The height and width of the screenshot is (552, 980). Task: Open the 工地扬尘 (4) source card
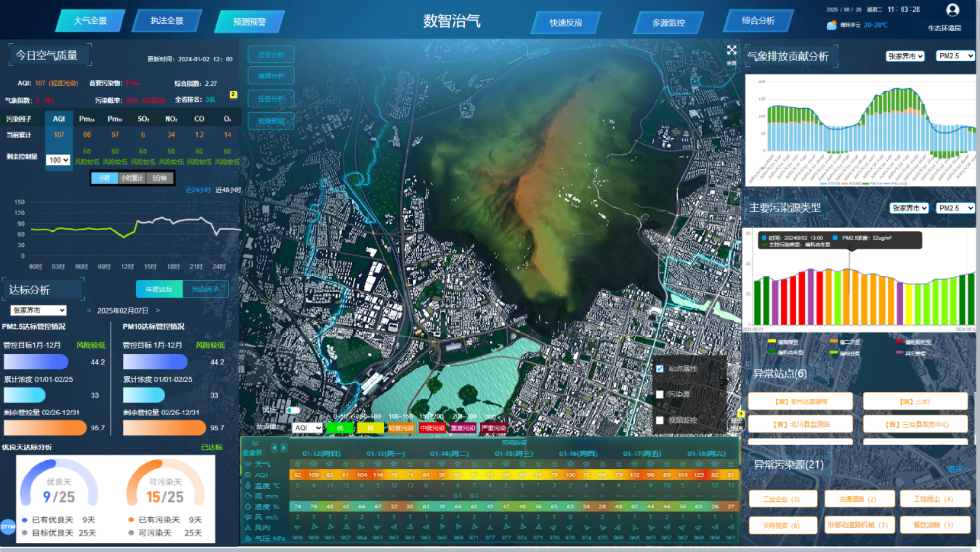pyautogui.click(x=934, y=499)
